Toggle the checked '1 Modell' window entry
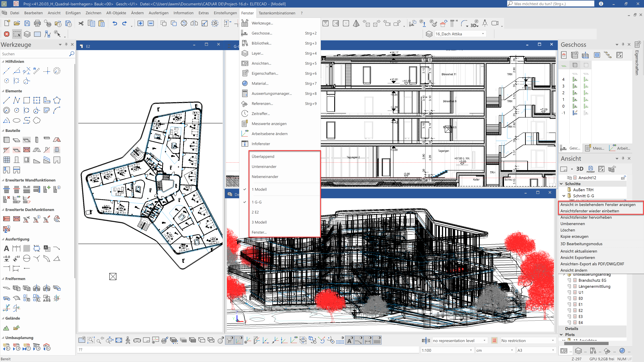The width and height of the screenshot is (644, 362). [259, 189]
